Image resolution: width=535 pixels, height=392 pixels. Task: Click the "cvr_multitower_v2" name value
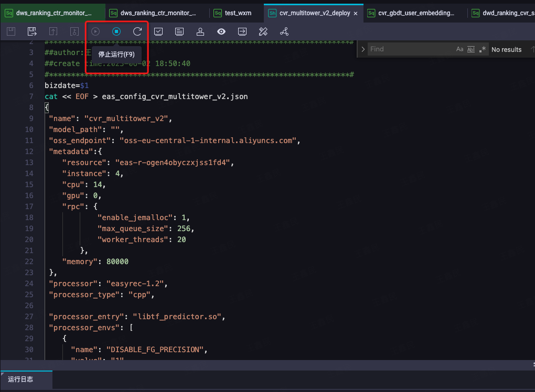click(x=126, y=118)
